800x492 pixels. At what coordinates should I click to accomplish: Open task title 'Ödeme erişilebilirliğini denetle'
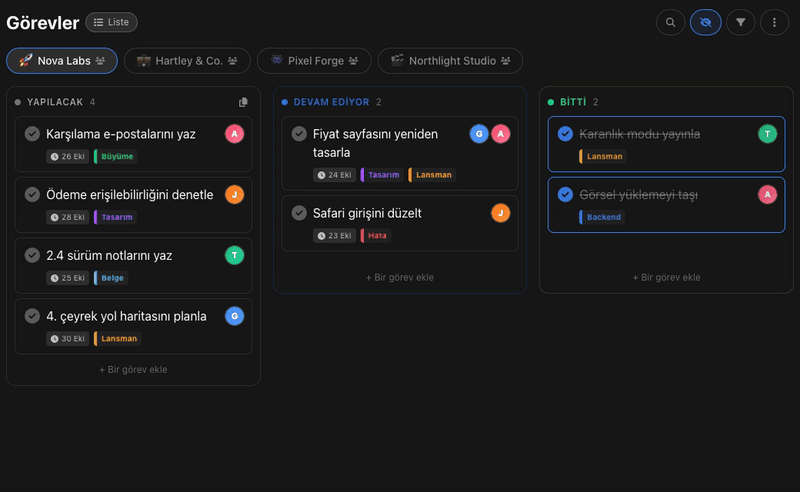tap(130, 194)
